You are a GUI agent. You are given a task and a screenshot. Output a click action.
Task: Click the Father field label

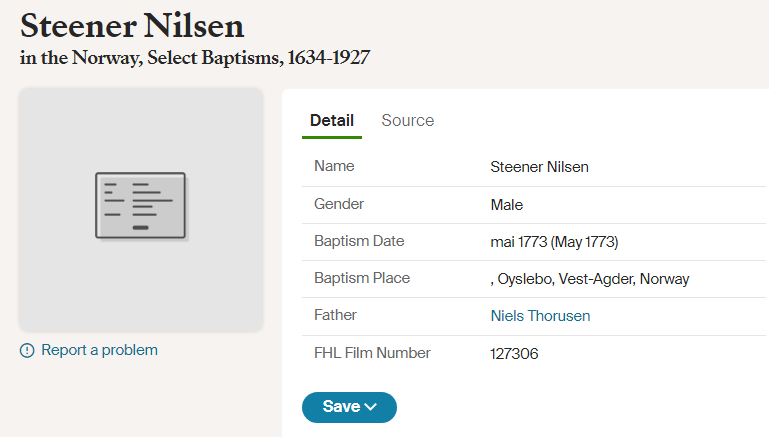tap(335, 315)
